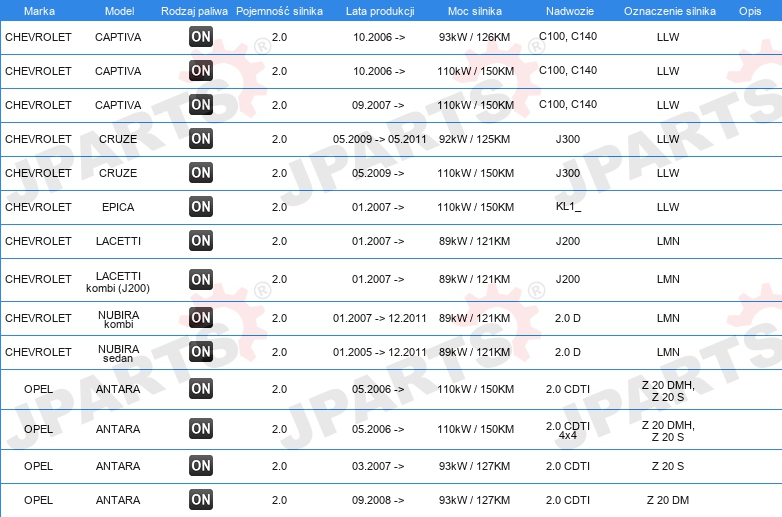
Task: Select the Z 20 DMH, Z 20 S cell in the Antara 4x4 row
Action: (668, 431)
